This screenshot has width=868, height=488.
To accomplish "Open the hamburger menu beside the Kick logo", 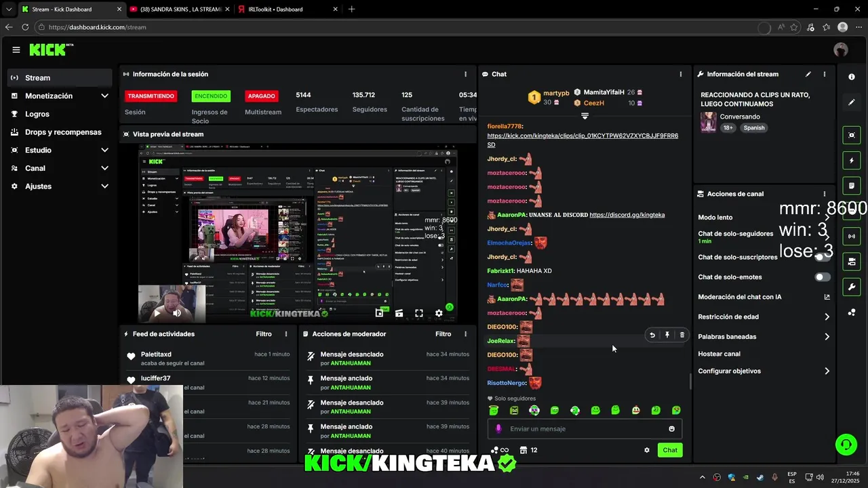I will coord(16,49).
